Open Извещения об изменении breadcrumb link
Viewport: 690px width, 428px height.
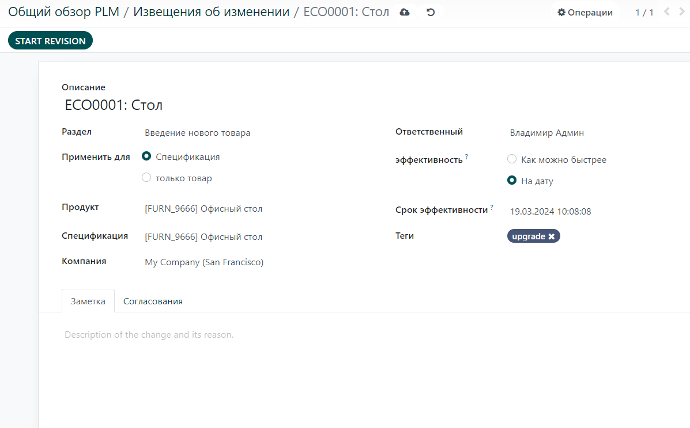tap(212, 12)
